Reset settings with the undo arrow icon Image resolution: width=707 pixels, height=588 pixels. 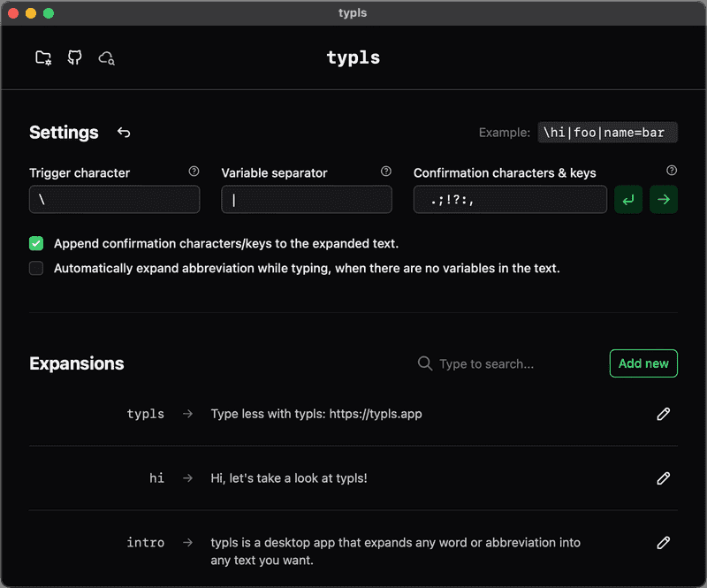[124, 133]
